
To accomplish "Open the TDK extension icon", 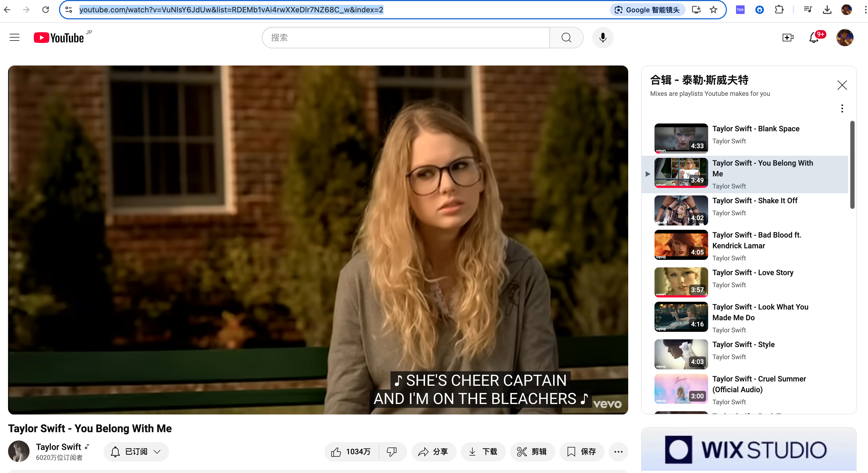I will 740,9.
